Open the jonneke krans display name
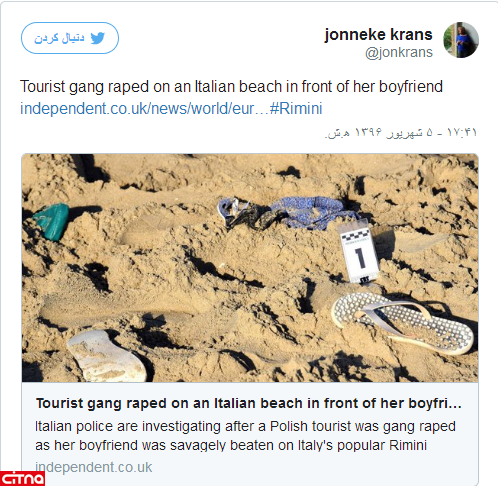This screenshot has width=498, height=486. pyautogui.click(x=378, y=34)
